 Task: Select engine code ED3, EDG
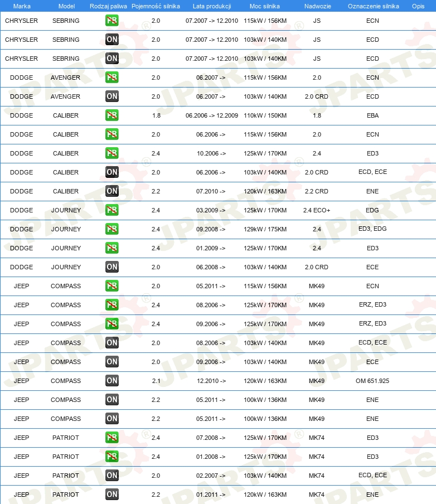[372, 229]
